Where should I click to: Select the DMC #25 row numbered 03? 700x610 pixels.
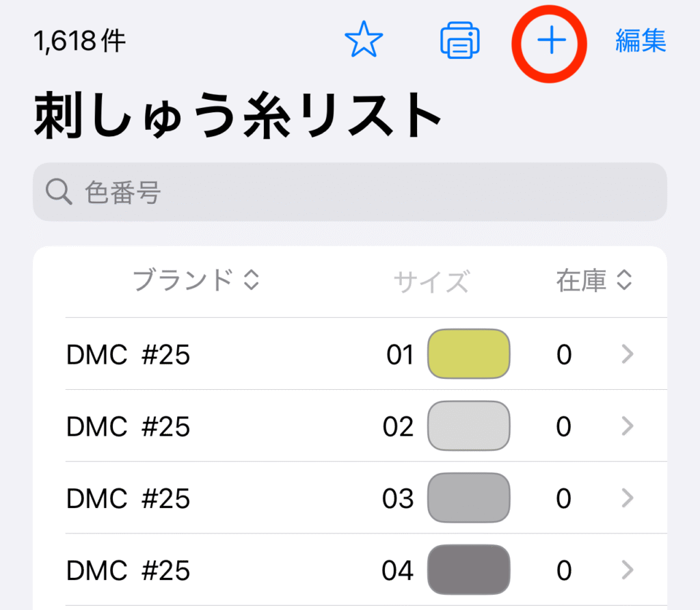[366, 497]
